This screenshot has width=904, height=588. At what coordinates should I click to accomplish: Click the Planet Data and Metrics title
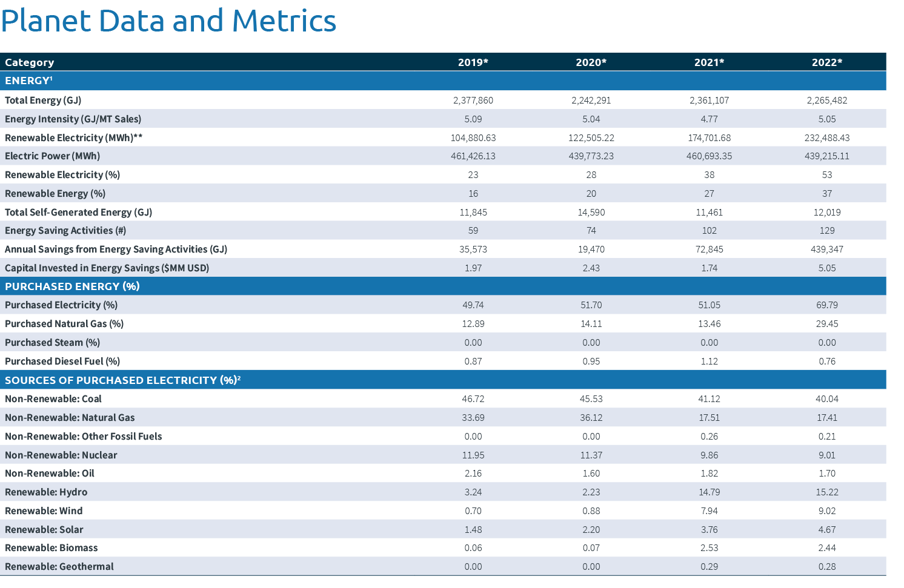tap(168, 21)
